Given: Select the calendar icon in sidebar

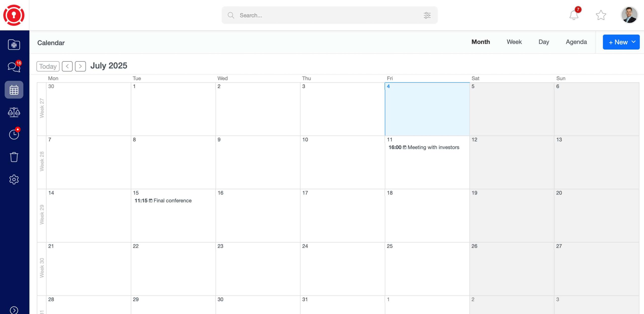Looking at the screenshot, I should pyautogui.click(x=14, y=90).
